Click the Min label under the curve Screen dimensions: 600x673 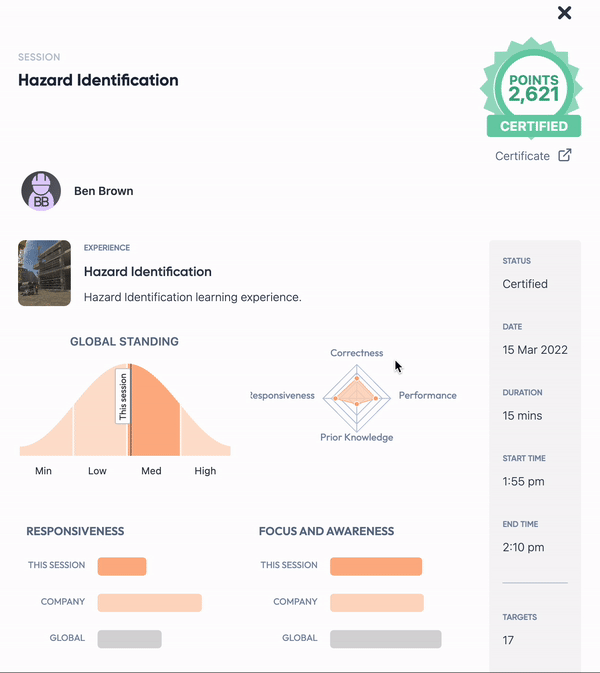(x=43, y=471)
